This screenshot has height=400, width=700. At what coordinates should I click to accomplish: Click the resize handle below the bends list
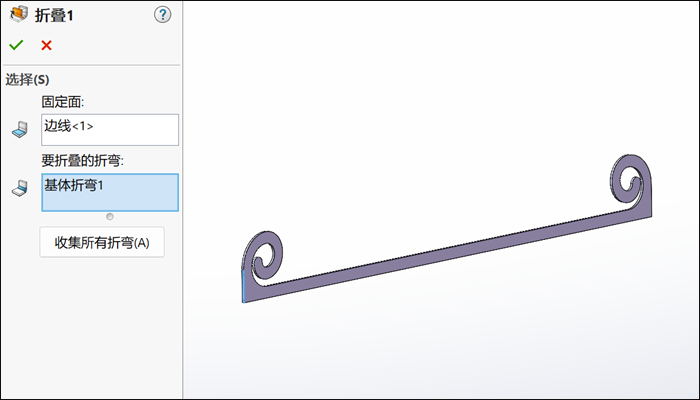tap(110, 217)
